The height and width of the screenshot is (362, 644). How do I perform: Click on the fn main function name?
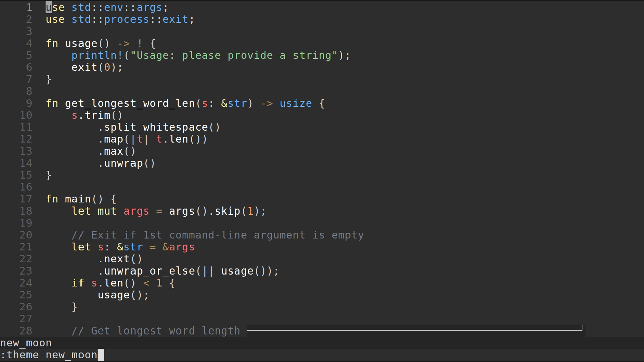coord(78,199)
